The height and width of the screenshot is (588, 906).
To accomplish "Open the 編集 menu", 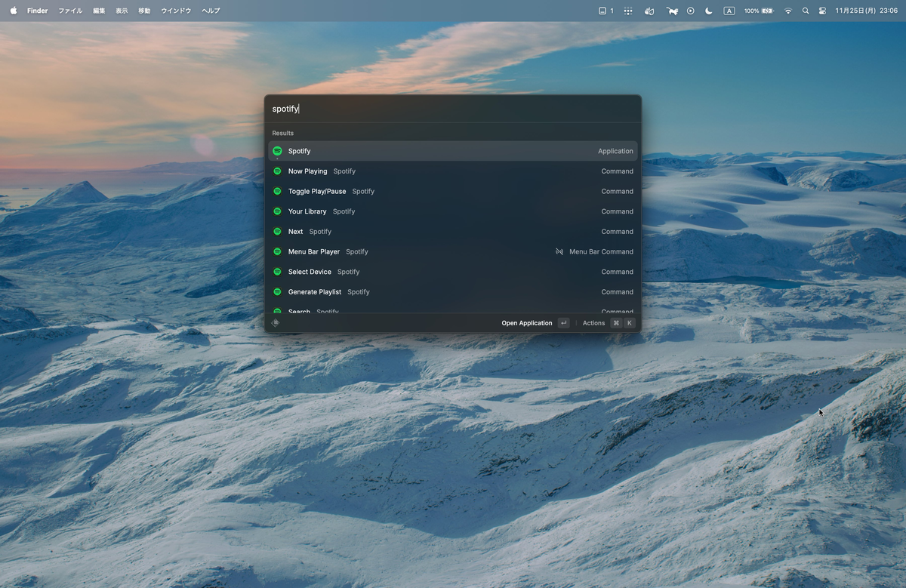I will (99, 11).
